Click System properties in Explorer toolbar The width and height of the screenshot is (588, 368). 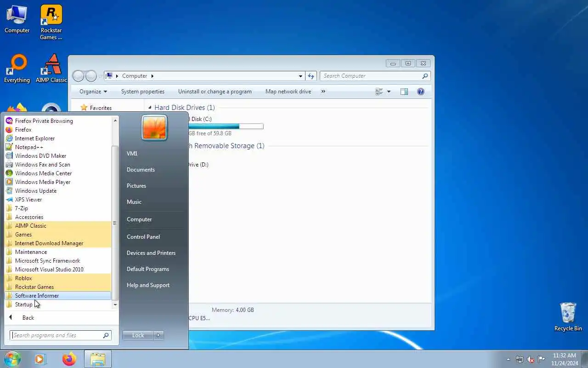(142, 92)
